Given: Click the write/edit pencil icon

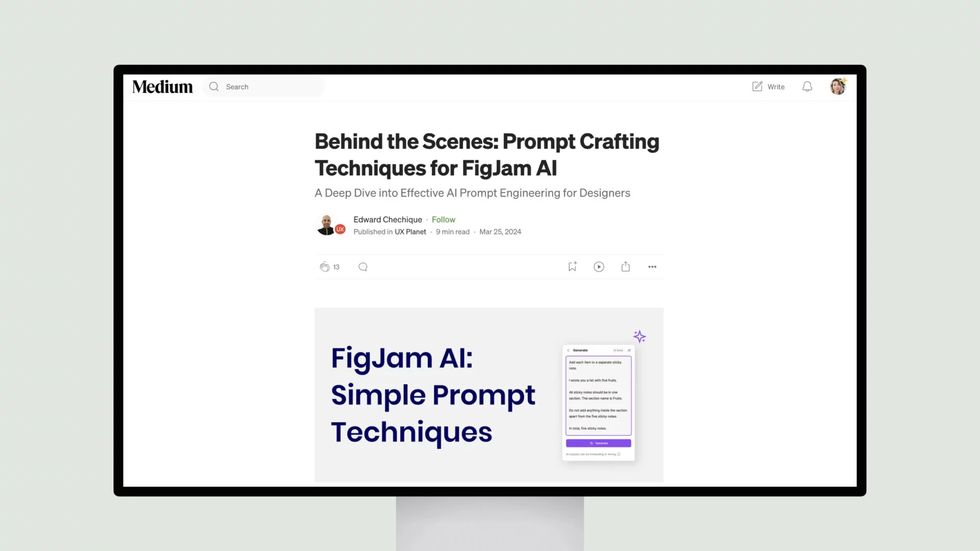Looking at the screenshot, I should click(757, 86).
